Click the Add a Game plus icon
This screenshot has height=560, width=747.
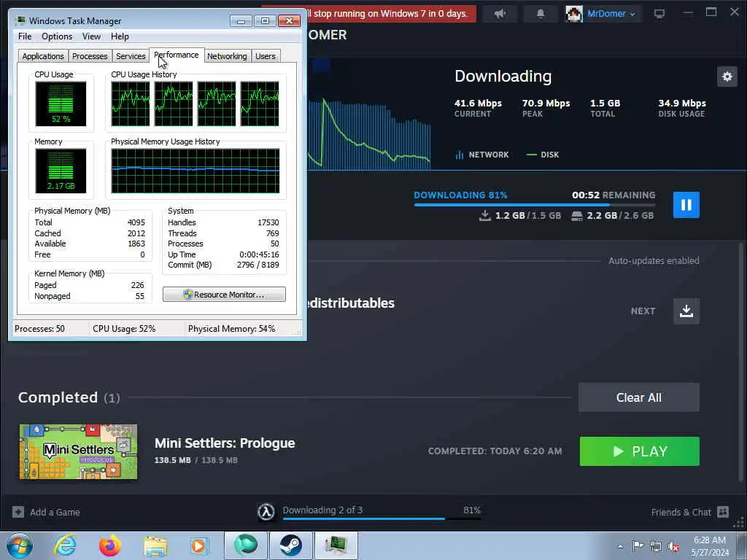click(18, 512)
